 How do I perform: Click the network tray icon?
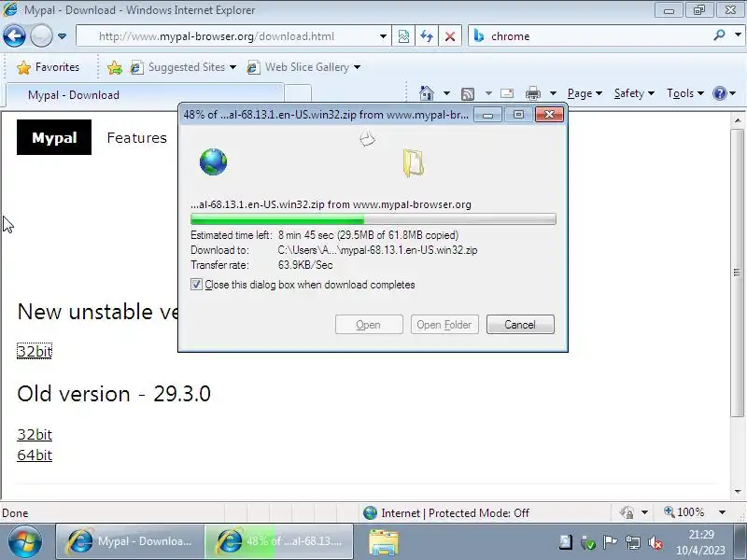(x=633, y=542)
